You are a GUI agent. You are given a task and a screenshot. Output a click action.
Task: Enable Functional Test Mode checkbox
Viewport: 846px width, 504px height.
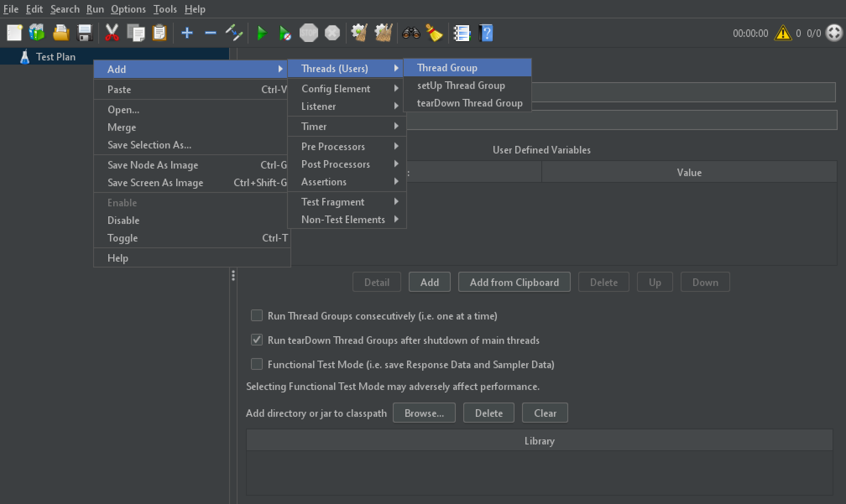[x=256, y=364]
